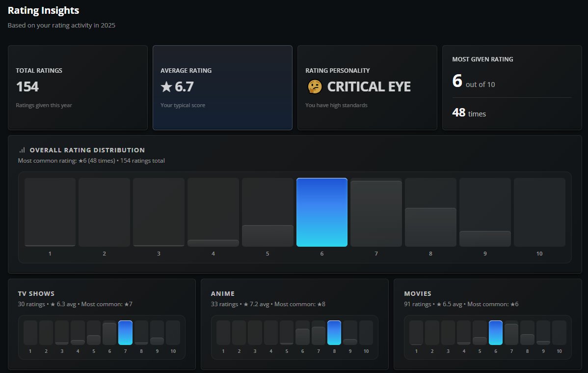Click the bar chart icon beside Overall Rating Distribution
Viewport: 588px width, 373px height.
[22, 150]
